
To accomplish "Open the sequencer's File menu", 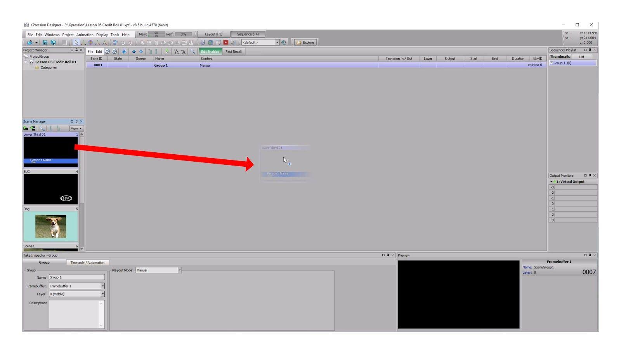I will (90, 52).
